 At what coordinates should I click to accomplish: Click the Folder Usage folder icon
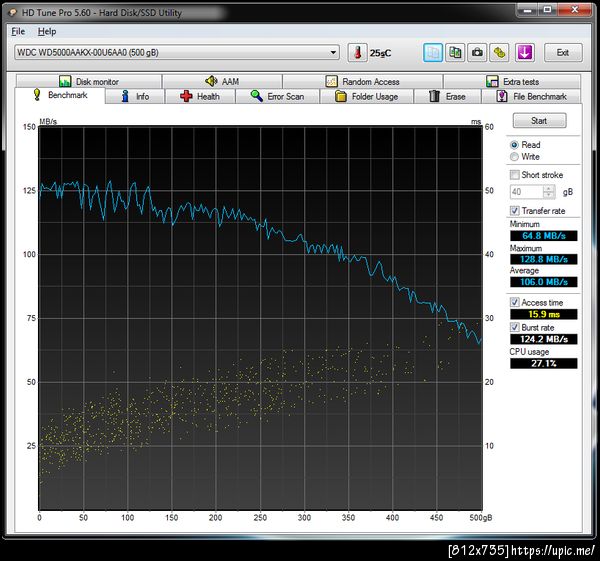coord(341,96)
